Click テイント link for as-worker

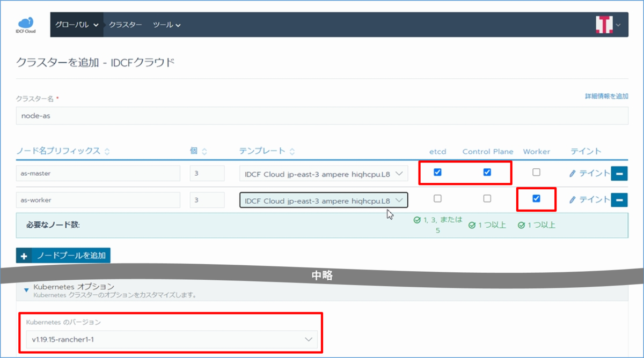tap(595, 199)
